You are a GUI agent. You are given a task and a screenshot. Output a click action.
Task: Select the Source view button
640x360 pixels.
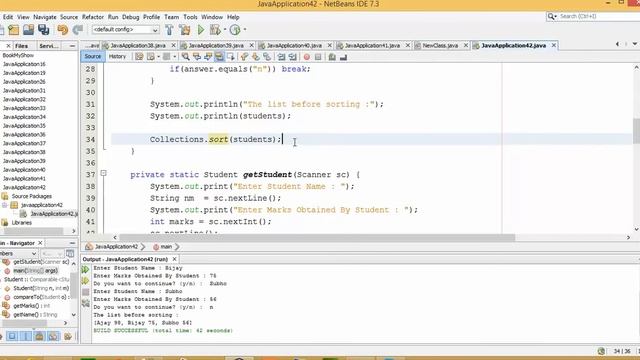pos(93,57)
